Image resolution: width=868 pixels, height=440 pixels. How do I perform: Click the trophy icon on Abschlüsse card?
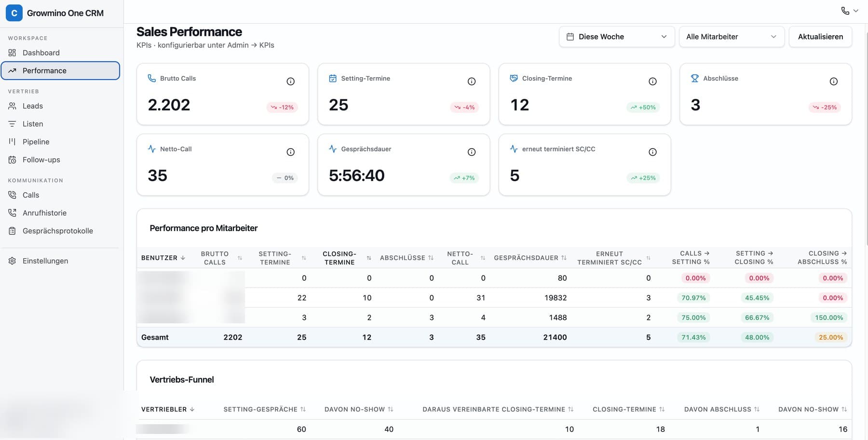(x=694, y=78)
